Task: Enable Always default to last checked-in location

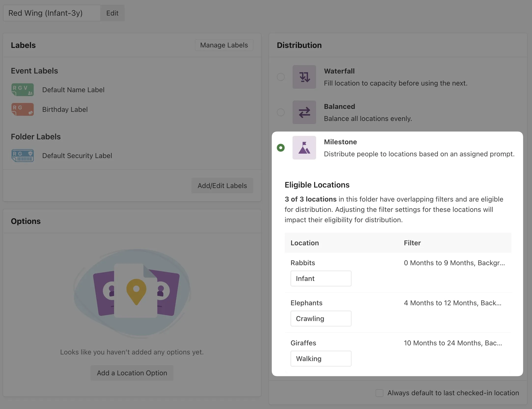Action: pyautogui.click(x=379, y=393)
